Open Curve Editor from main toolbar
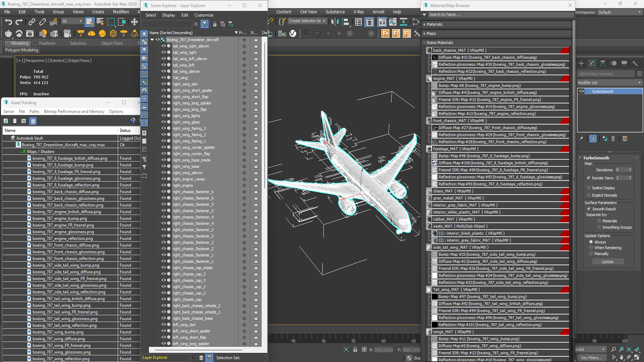644x362 pixels. pos(393,22)
